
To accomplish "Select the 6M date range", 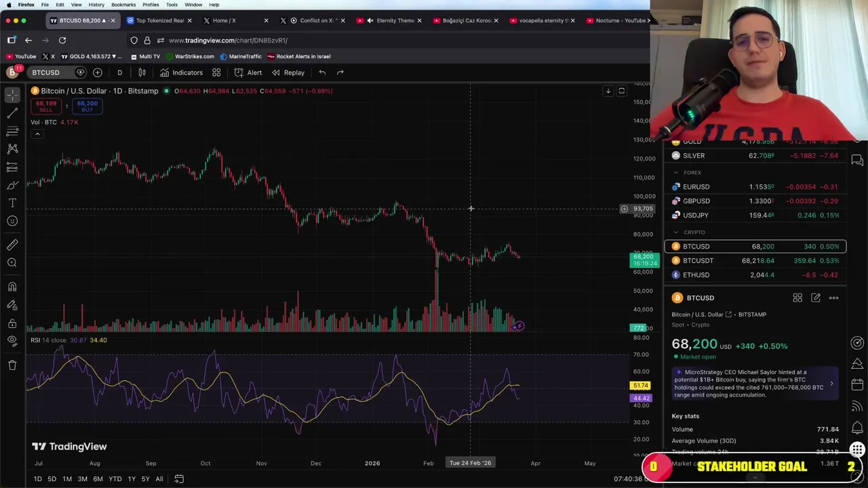I will coord(98,479).
